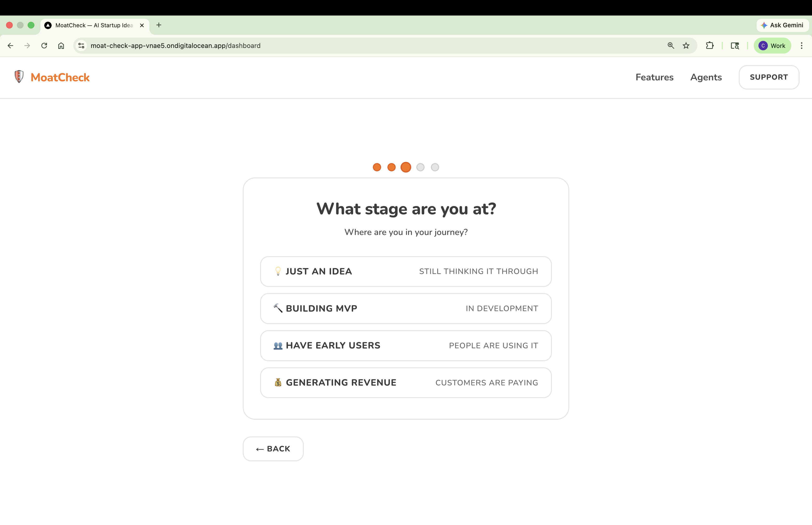The height and width of the screenshot is (525, 812).
Task: Go to previous step with Back button
Action: pos(273,449)
